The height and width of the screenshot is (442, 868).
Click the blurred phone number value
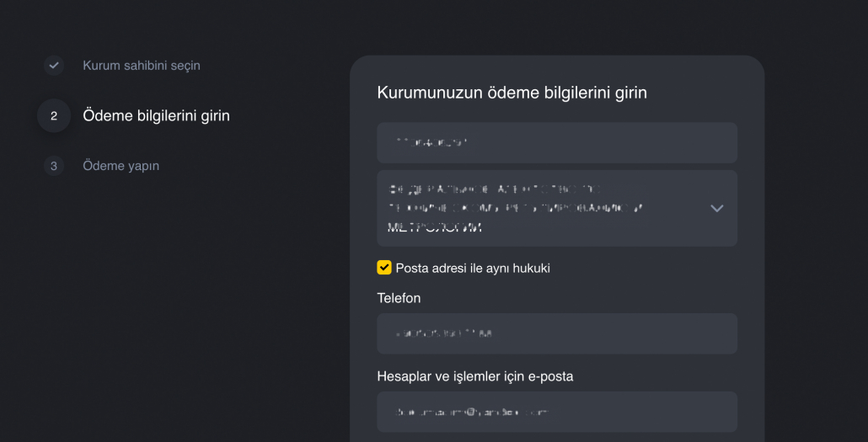443,333
